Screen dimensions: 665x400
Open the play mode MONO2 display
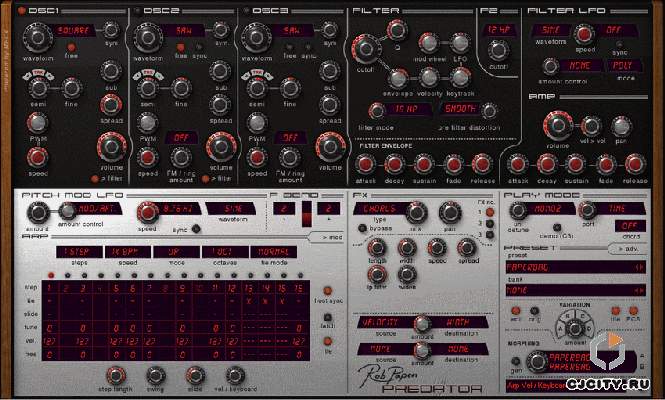click(550, 209)
